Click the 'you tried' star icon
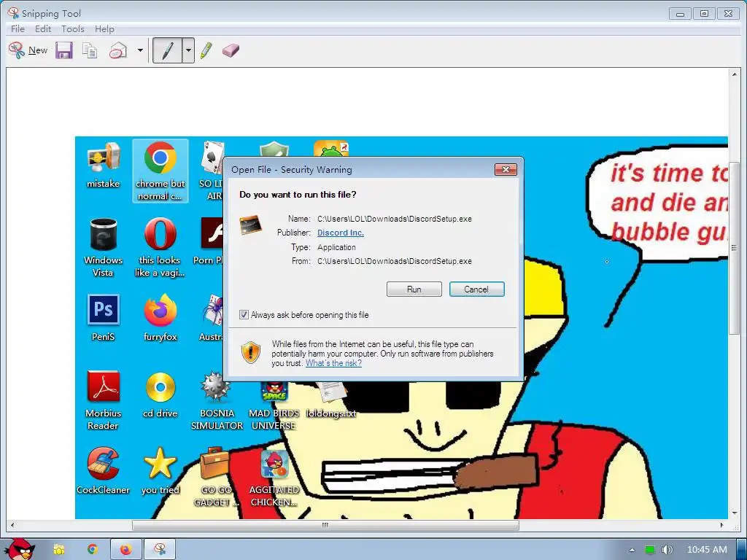The image size is (747, 560). 160,470
